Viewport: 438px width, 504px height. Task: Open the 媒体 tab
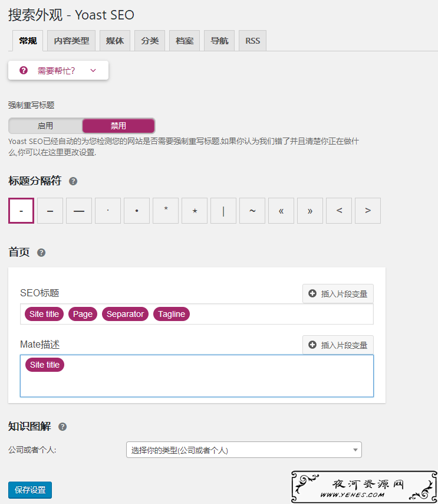tap(115, 41)
